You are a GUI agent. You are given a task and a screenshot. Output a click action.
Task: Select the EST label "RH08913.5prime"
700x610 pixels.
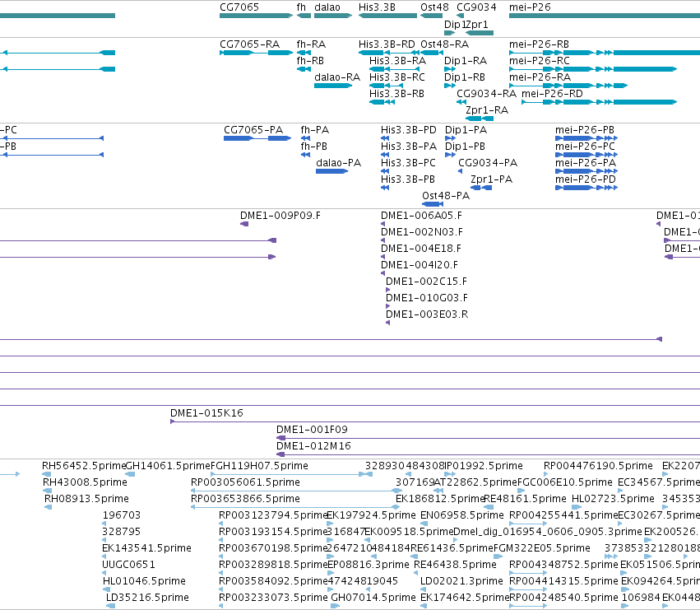pos(86,499)
